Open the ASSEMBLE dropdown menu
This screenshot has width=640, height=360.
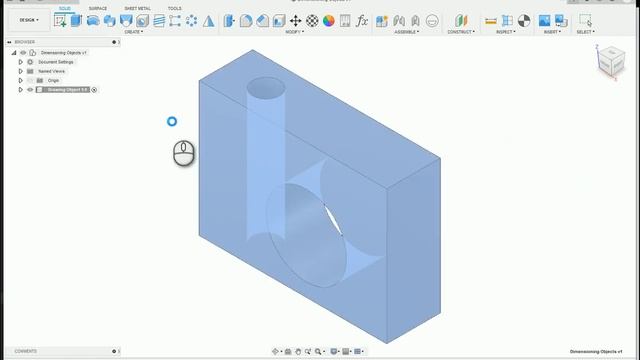(x=407, y=32)
